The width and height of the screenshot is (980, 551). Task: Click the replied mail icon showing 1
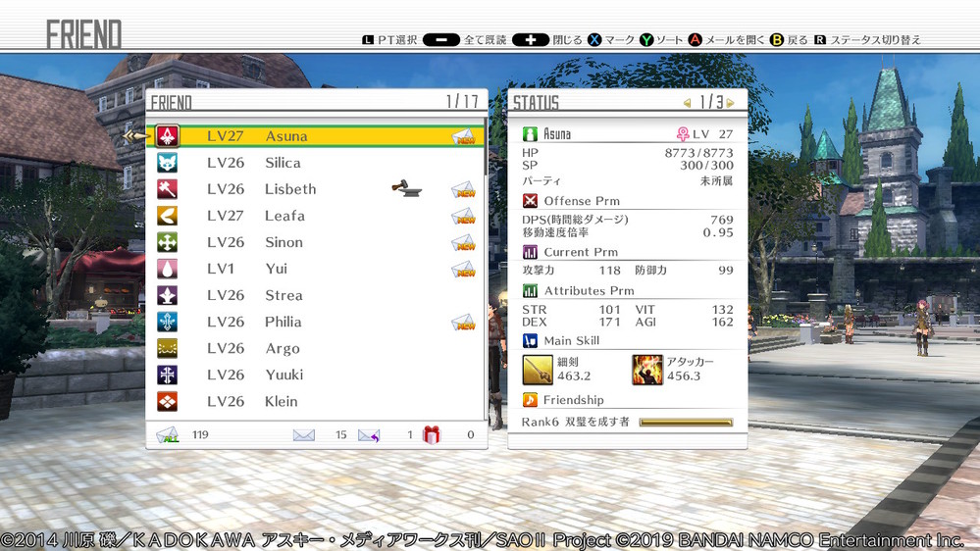(369, 434)
